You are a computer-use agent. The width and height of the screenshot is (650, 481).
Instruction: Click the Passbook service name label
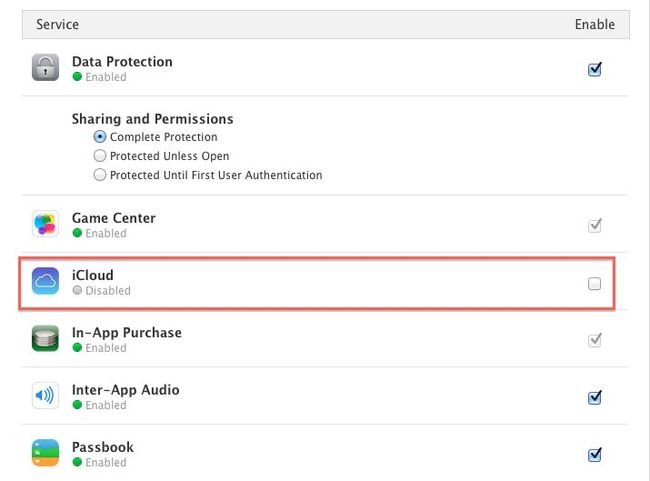(x=102, y=447)
